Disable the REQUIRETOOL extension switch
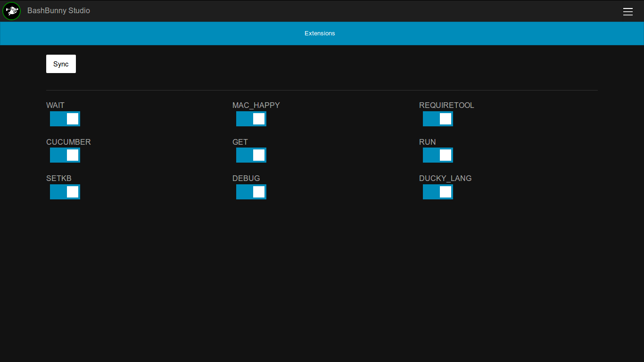 (x=438, y=119)
